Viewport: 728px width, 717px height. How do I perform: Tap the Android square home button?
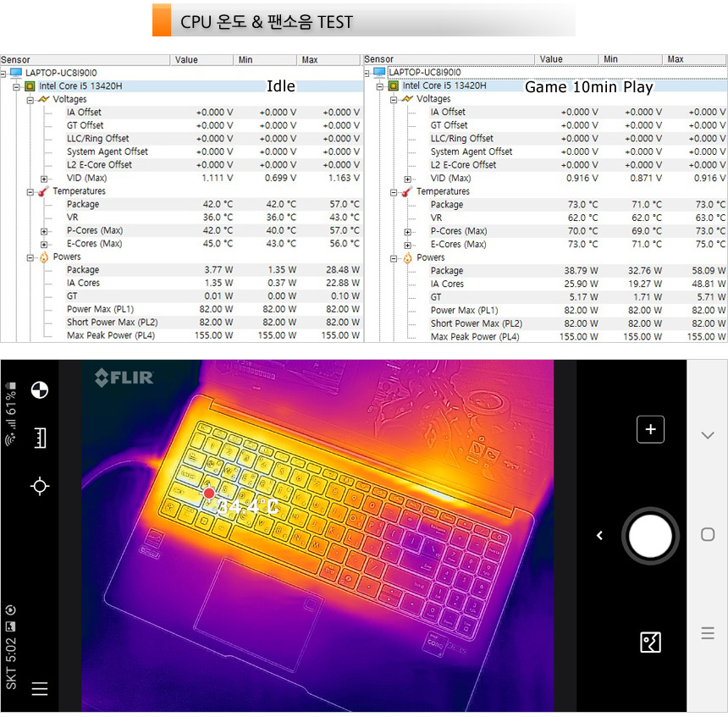[708, 534]
